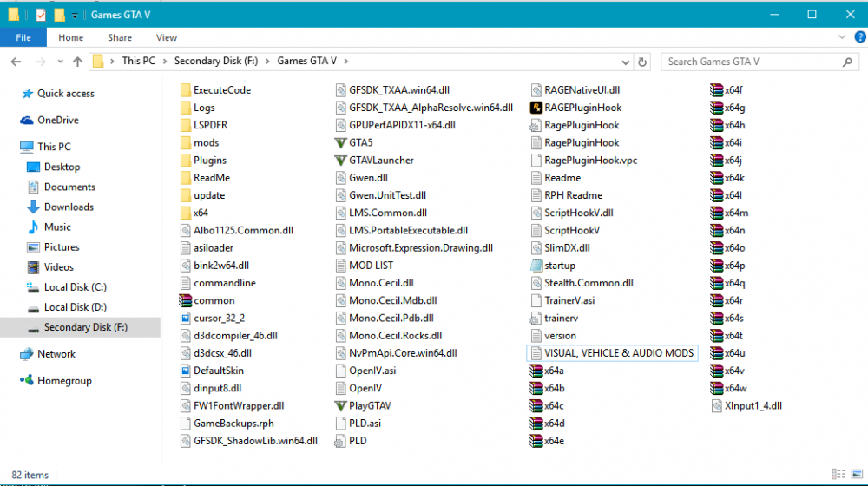The height and width of the screenshot is (486, 868).
Task: Click the Help question mark icon
Action: pyautogui.click(x=859, y=37)
